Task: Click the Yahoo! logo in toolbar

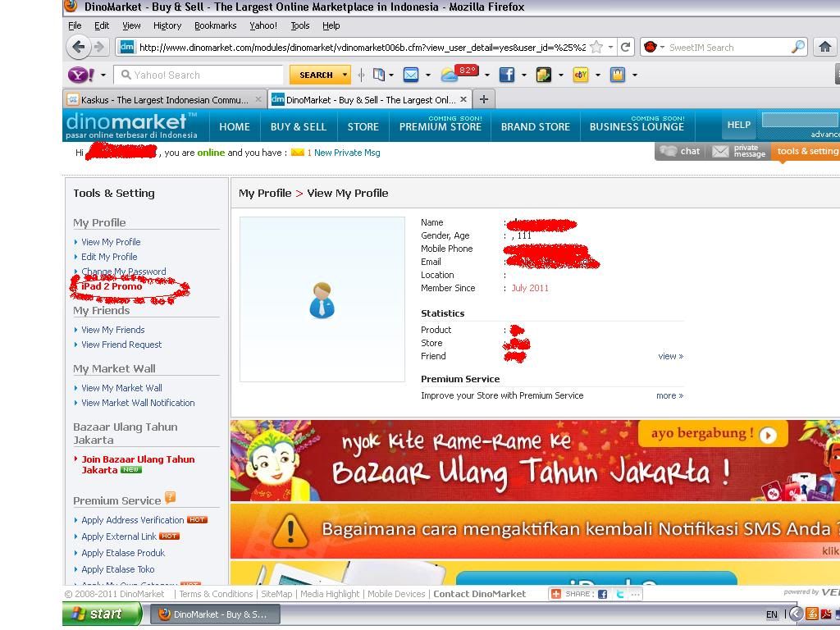Action: [x=81, y=75]
